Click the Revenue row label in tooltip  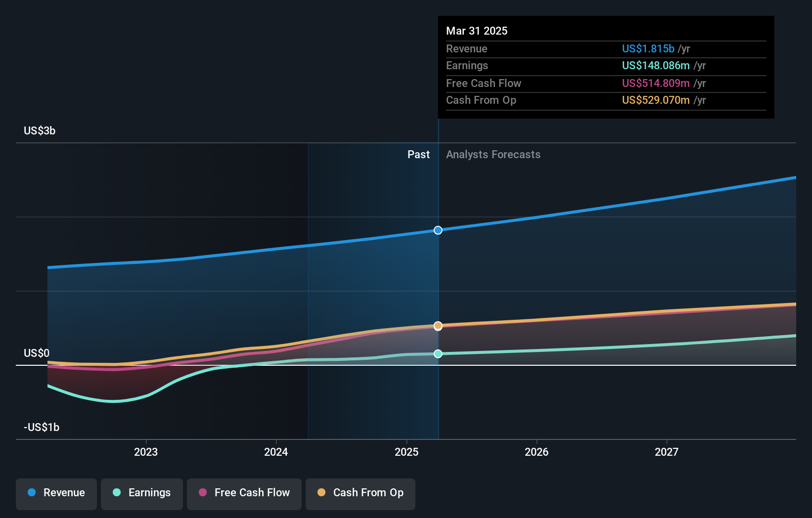[466, 48]
